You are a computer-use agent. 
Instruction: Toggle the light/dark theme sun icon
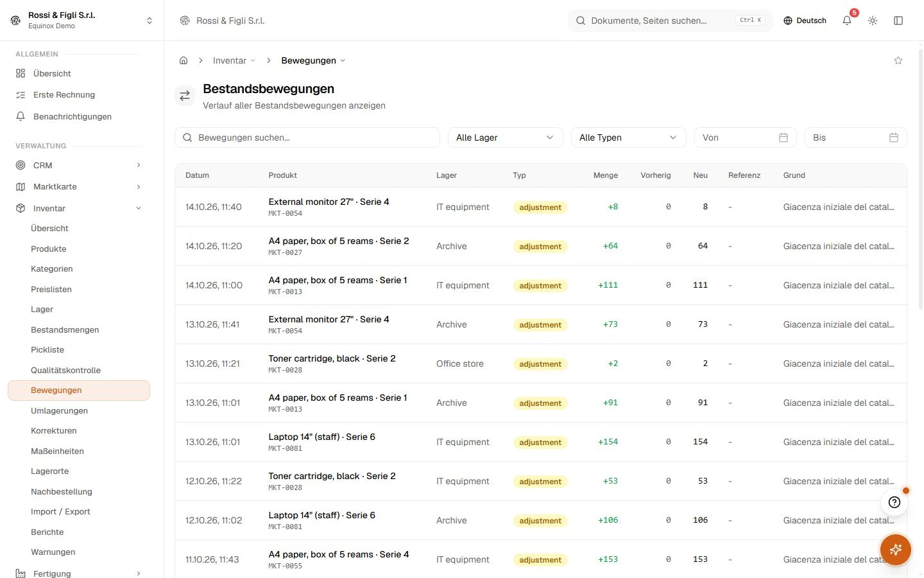873,21
